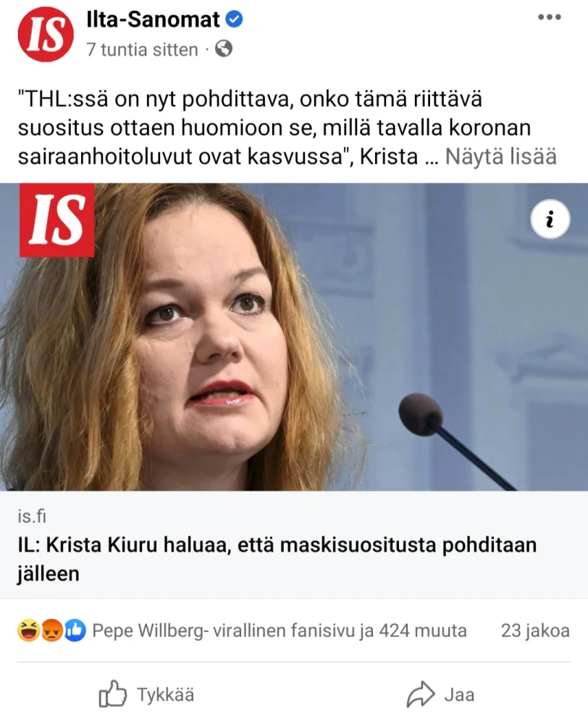Click the blue thumbs-up reaction icon
Screen dimensions: 588x724
click(75, 631)
